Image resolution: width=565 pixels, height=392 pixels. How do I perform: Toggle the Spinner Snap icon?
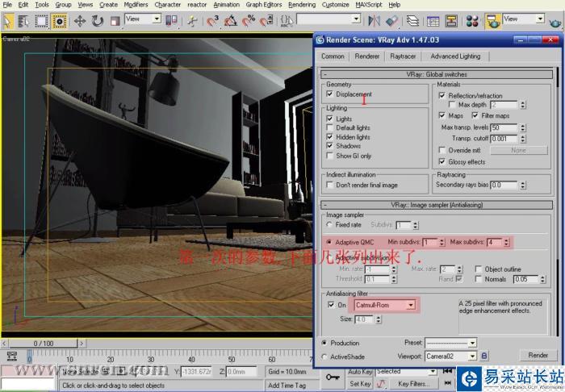coord(266,21)
